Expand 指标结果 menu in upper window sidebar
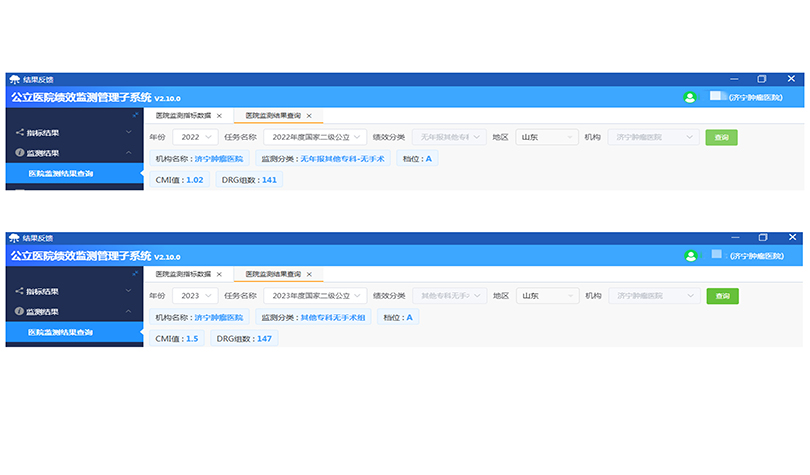Screen dimensions: 810x475 pos(74,133)
